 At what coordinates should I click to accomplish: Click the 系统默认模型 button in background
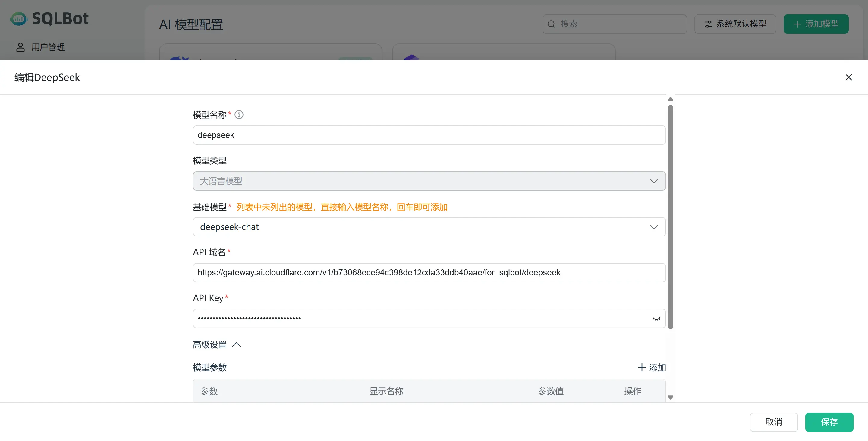pos(735,24)
